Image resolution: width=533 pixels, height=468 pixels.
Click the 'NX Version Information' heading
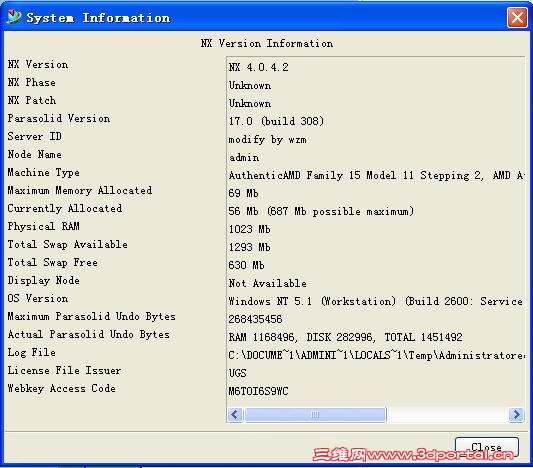tap(267, 44)
